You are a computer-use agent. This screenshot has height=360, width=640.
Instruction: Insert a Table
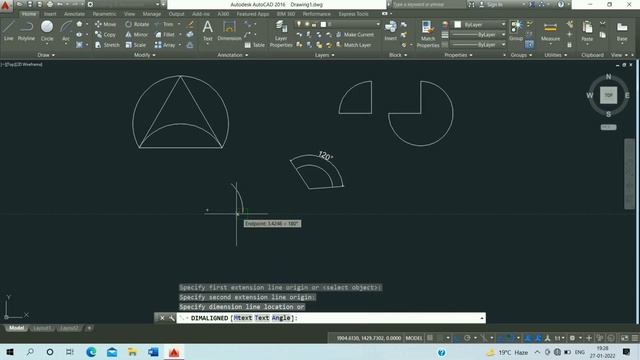tap(255, 45)
